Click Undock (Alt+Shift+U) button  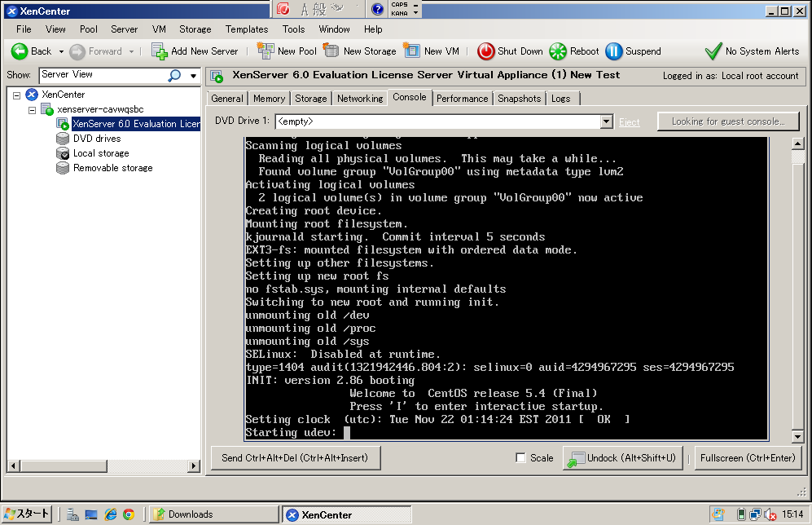point(623,458)
